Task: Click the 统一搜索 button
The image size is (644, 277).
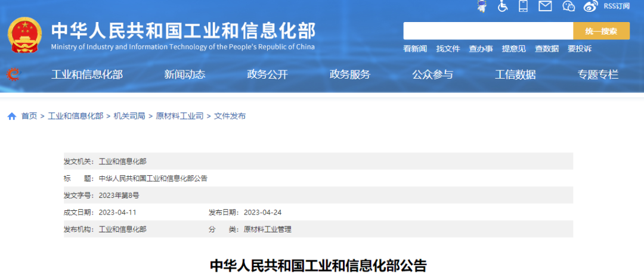Action: 601,31
